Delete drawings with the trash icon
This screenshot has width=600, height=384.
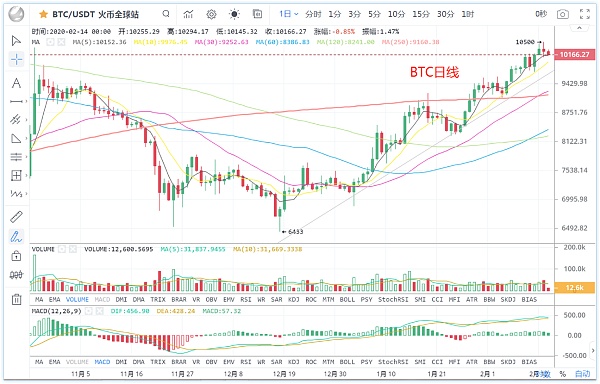16,299
